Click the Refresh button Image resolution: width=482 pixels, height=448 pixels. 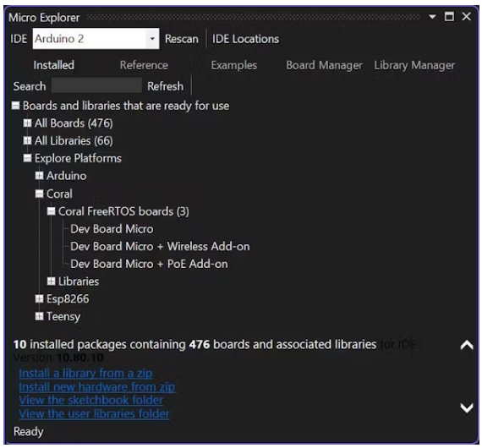166,86
